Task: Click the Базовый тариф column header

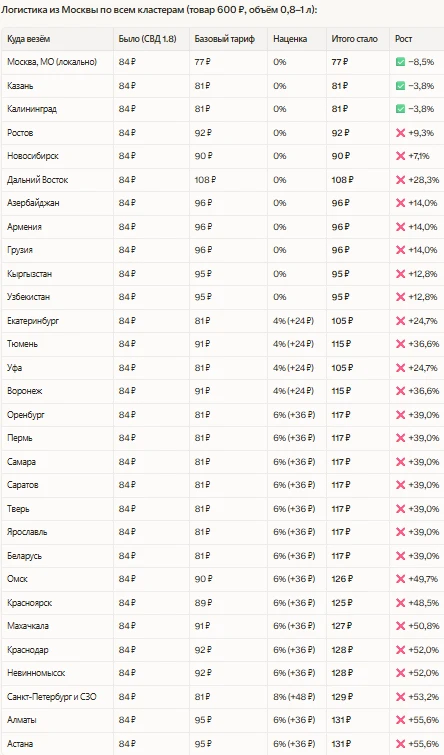Action: pos(224,39)
